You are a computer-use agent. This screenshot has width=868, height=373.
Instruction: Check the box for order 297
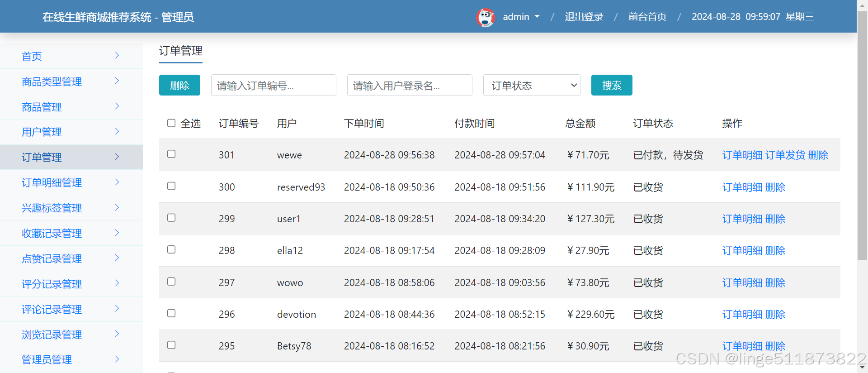tap(171, 282)
